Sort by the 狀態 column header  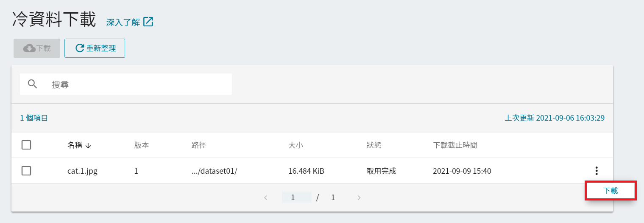click(374, 145)
